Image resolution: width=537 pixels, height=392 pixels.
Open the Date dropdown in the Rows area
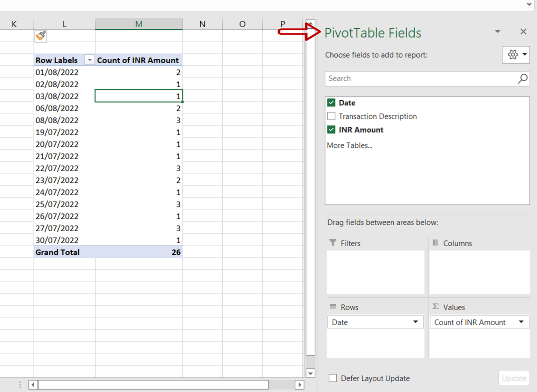click(x=415, y=322)
